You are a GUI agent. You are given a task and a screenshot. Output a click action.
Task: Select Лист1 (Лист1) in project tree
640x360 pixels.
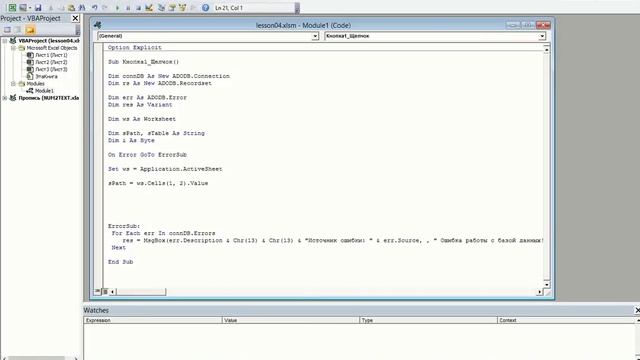[51, 55]
